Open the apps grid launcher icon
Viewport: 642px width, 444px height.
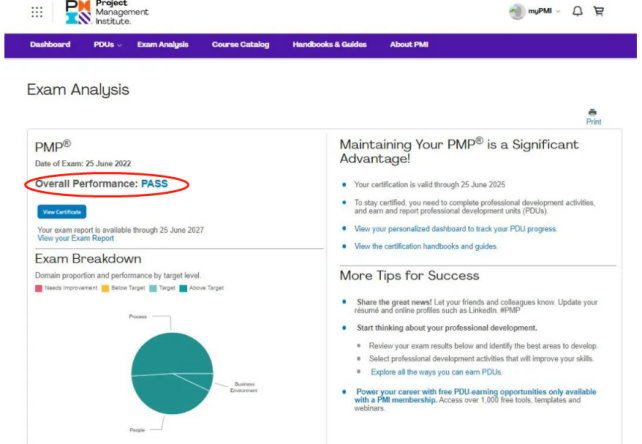(x=37, y=12)
